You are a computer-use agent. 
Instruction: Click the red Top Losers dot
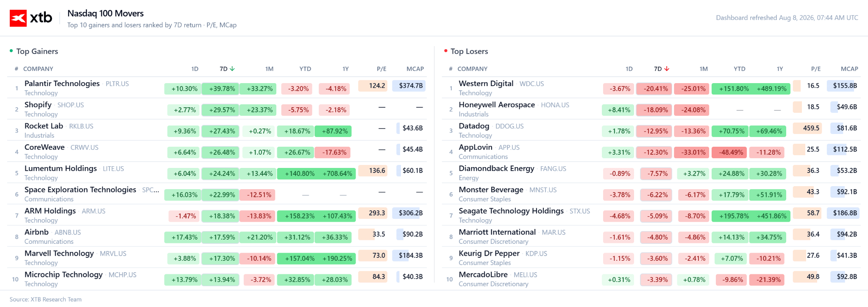[x=446, y=51]
